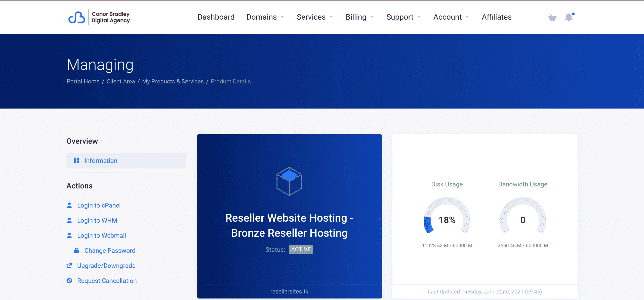Click the padlock icon beside Change Password
Image resolution: width=644 pixels, height=300 pixels.
coord(77,251)
